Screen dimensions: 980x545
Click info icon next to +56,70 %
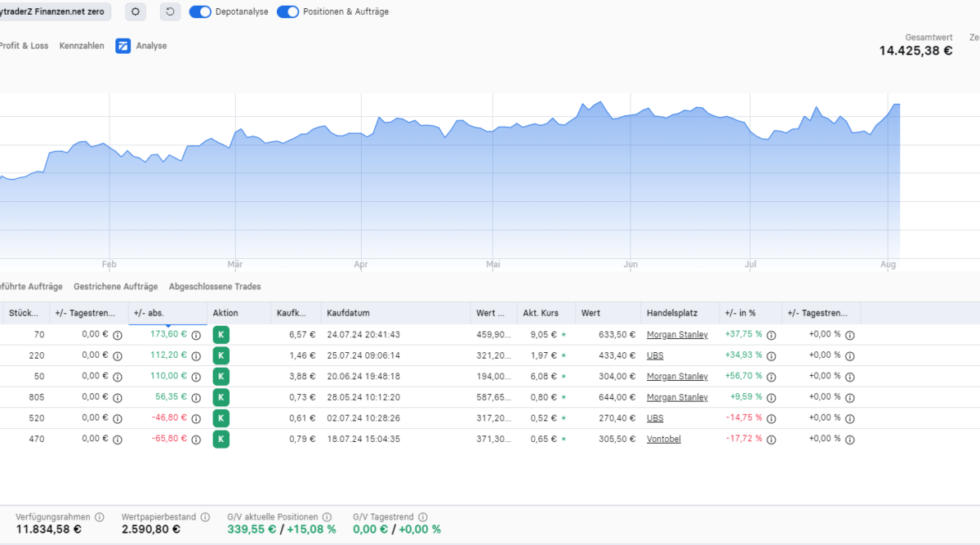(771, 377)
